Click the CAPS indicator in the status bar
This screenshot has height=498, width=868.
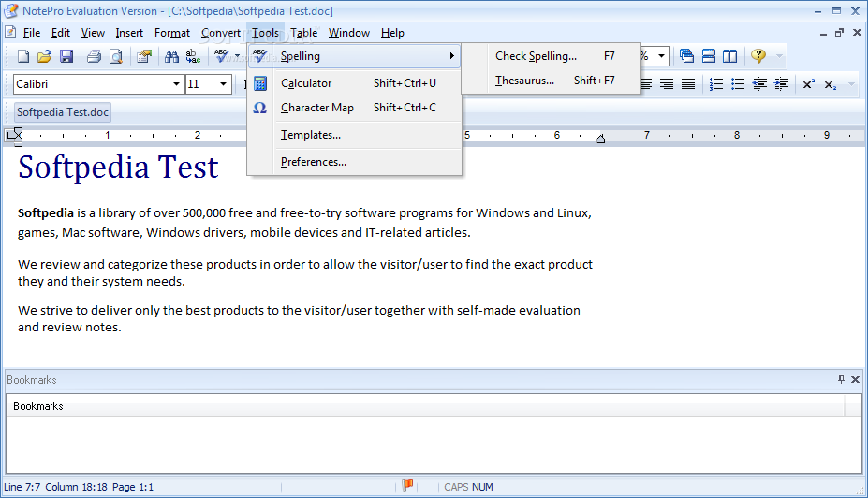(456, 487)
